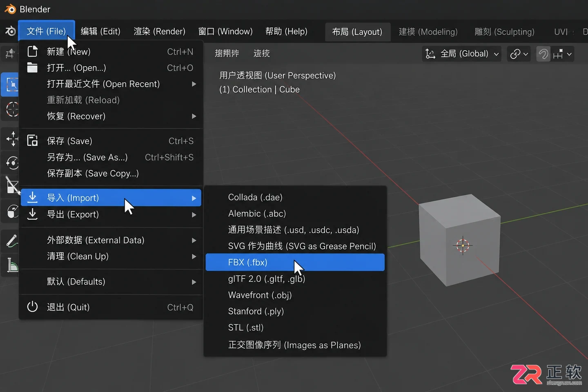Click the New file document icon
588x392 pixels.
click(x=32, y=51)
